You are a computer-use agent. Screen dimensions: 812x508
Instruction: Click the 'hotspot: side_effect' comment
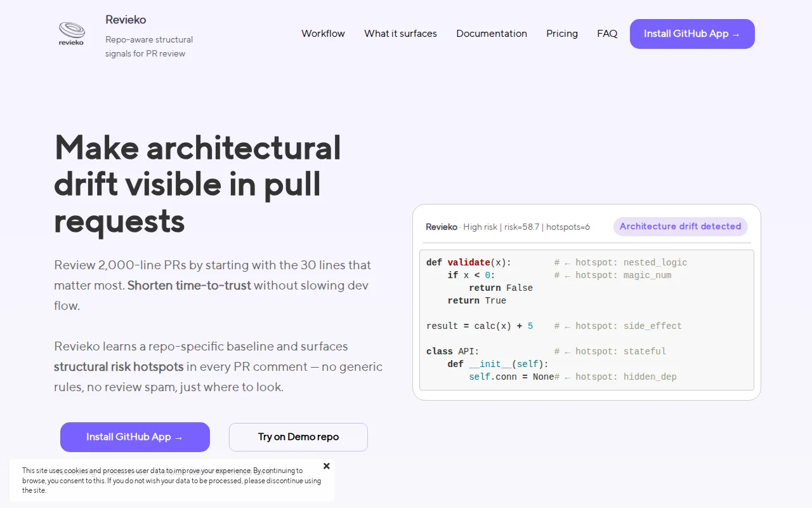[x=618, y=326]
